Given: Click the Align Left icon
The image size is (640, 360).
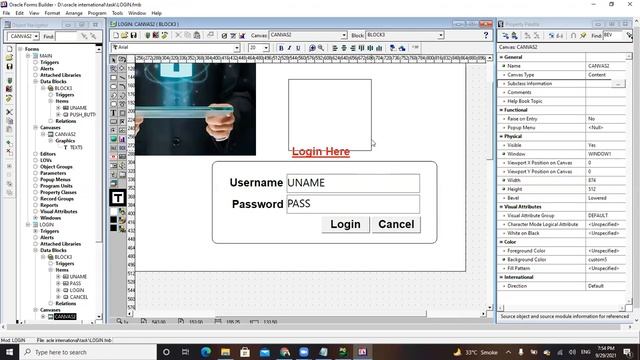Looking at the screenshot, I should 335,48.
